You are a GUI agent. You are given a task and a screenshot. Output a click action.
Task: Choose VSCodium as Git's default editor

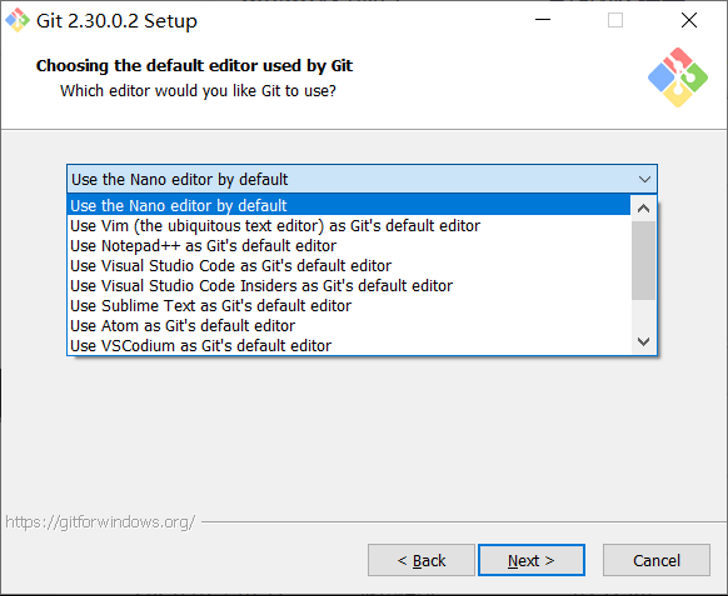pos(201,346)
